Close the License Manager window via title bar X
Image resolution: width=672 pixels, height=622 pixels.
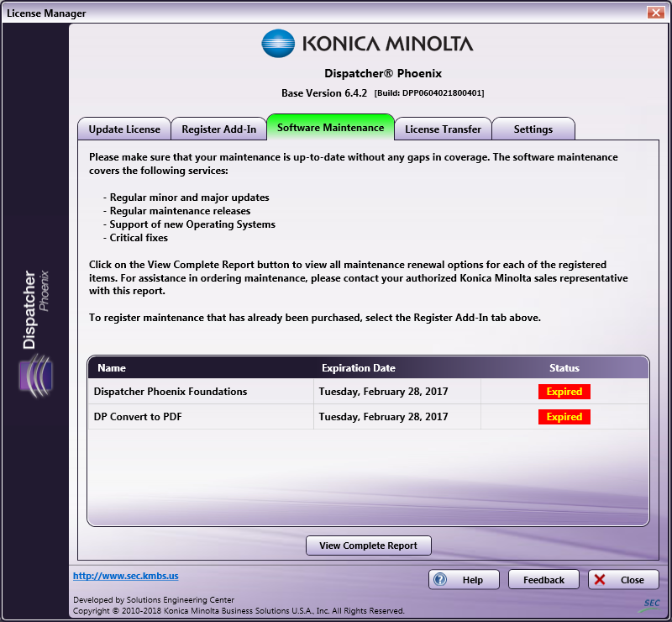click(x=656, y=13)
